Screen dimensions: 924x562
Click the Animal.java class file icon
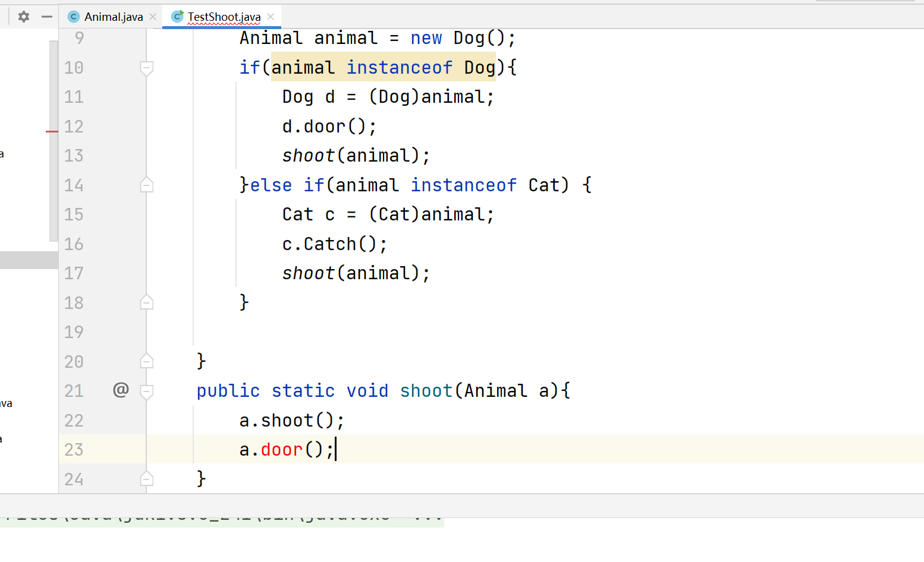(74, 17)
